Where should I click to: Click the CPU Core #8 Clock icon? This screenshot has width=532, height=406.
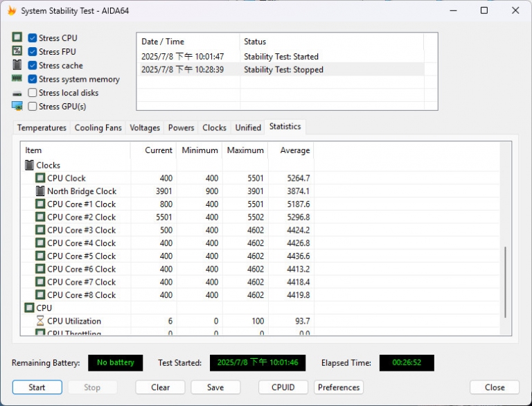(x=40, y=294)
